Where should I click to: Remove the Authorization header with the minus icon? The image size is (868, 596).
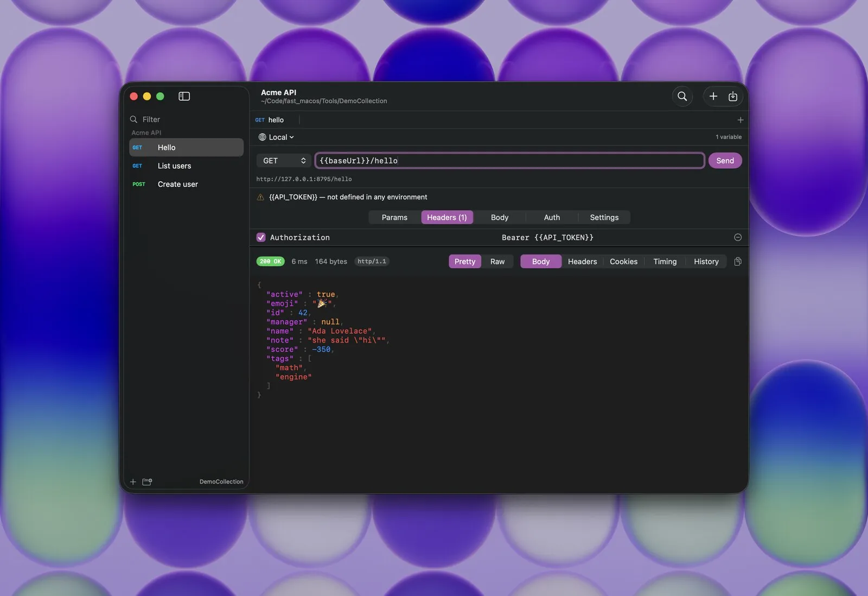738,237
